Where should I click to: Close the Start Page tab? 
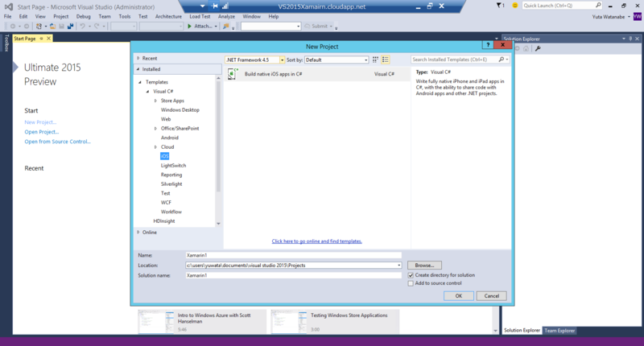pos(48,38)
